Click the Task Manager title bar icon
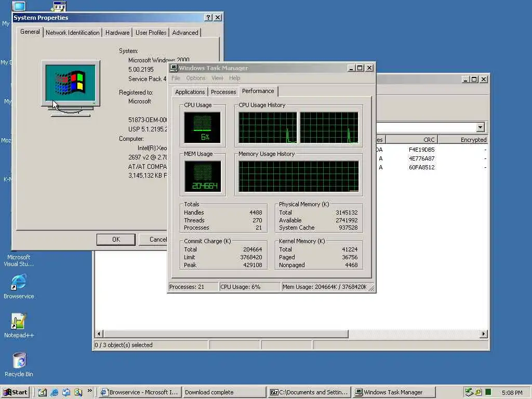Image resolution: width=532 pixels, height=399 pixels. [x=174, y=68]
